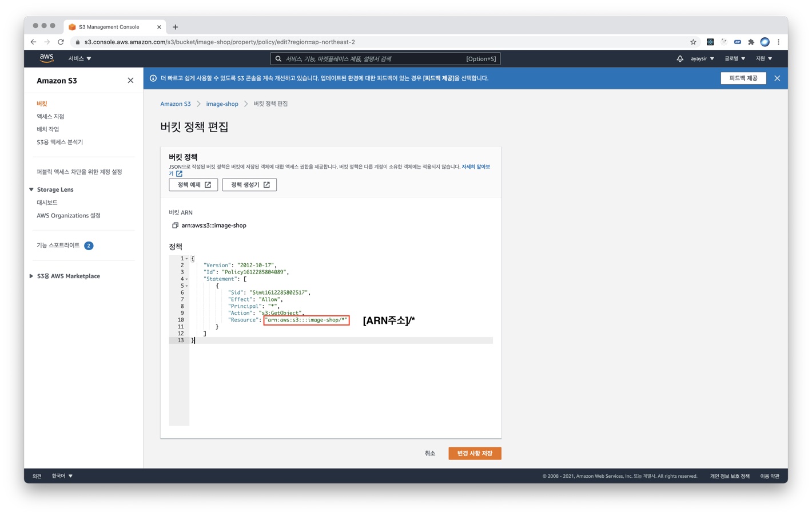Select 배치 작업 in the sidebar
812x515 pixels.
click(48, 129)
